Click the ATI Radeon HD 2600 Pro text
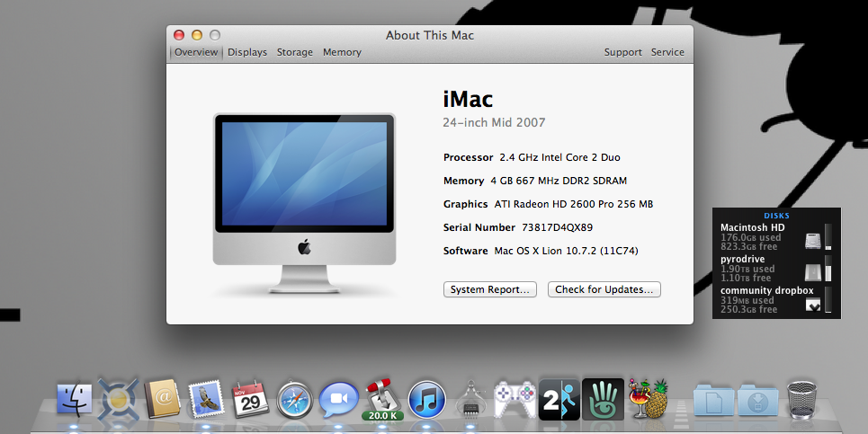This screenshot has height=434, width=868. pos(574,204)
